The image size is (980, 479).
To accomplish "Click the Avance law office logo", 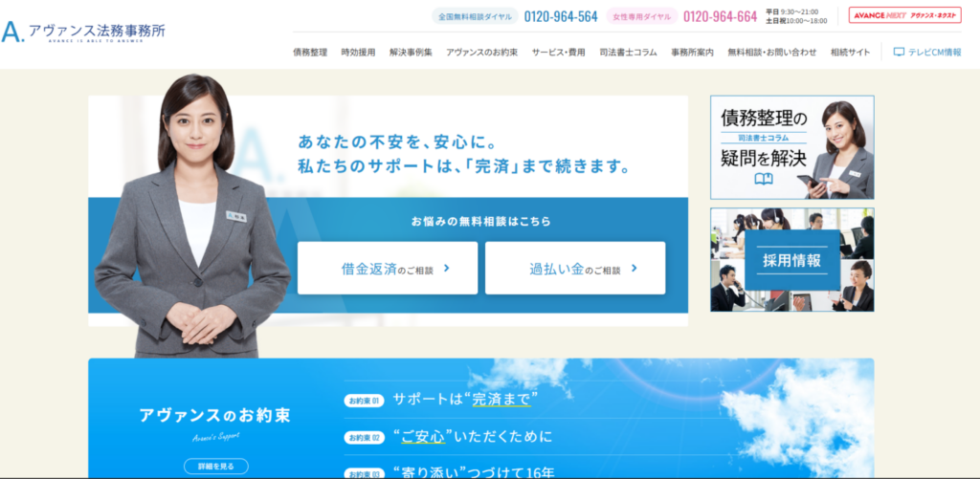I will coord(83,33).
